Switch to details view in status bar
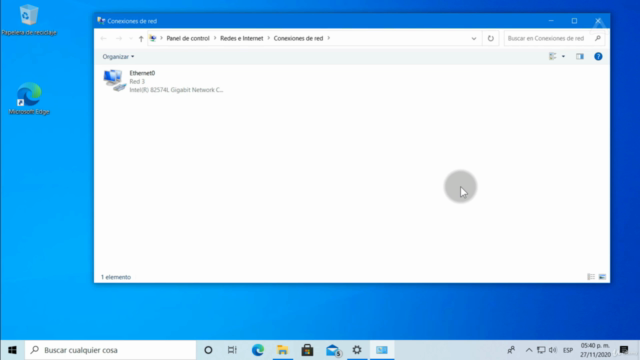Image resolution: width=640 pixels, height=360 pixels. pyautogui.click(x=591, y=277)
